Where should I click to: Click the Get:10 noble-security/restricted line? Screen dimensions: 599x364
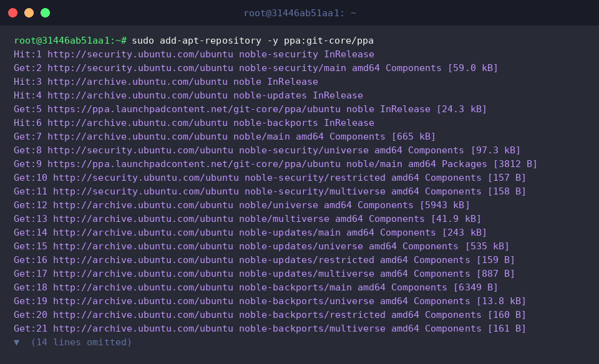270,178
